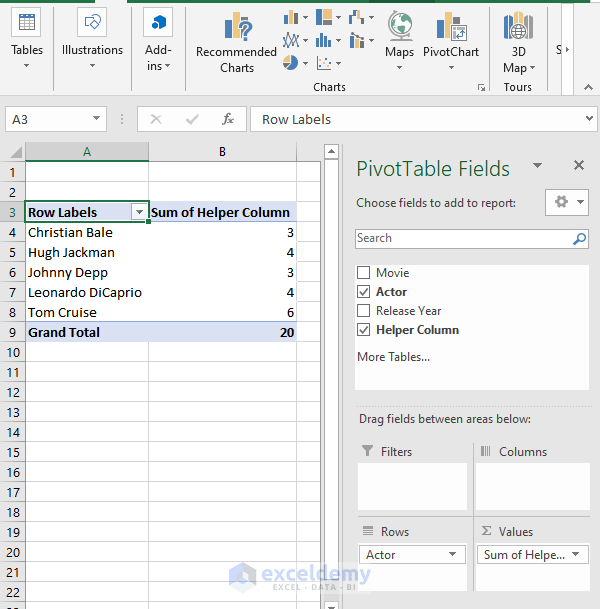The image size is (600, 609).
Task: Click the More Tables link
Action: point(393,357)
